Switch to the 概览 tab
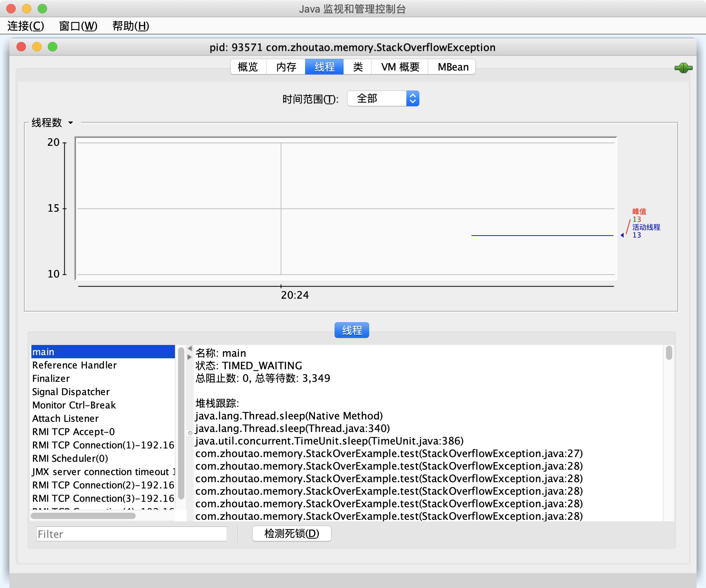This screenshot has height=588, width=706. click(x=248, y=67)
